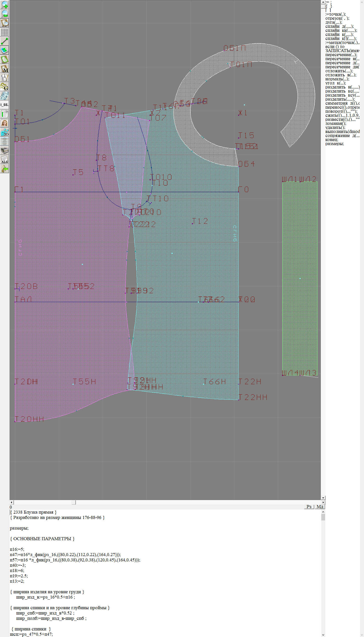
Task: Open the pattern pieces 'M' icon
Action: pyautogui.click(x=5, y=69)
